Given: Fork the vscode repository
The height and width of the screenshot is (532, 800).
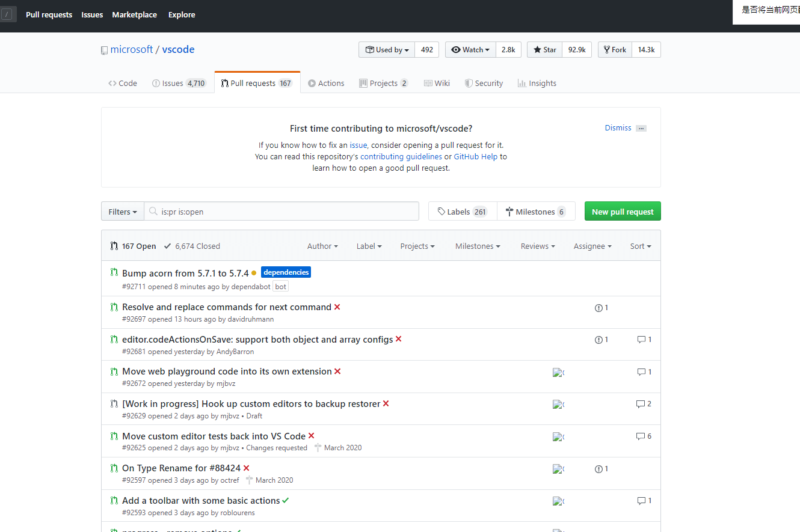Looking at the screenshot, I should coord(615,50).
